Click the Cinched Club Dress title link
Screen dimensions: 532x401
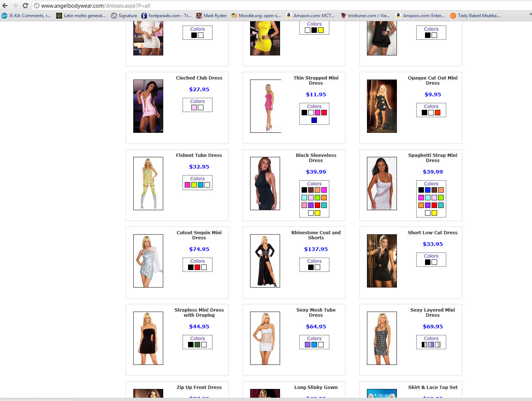pos(199,78)
